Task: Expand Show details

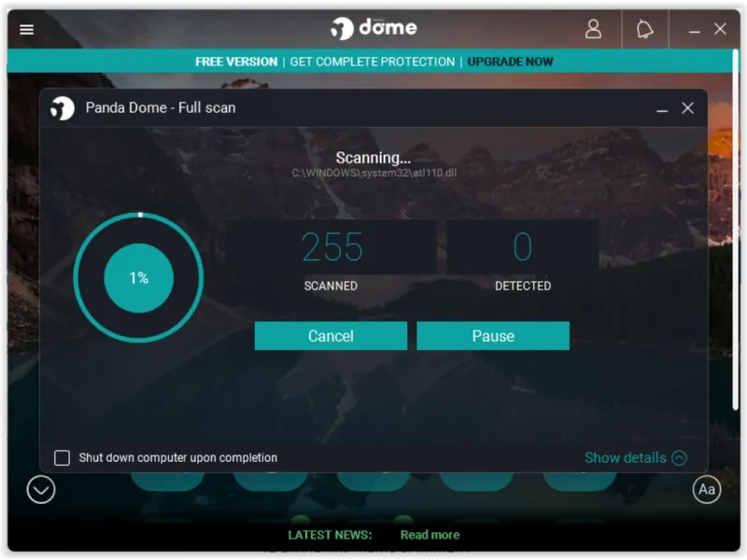Action: coord(635,457)
